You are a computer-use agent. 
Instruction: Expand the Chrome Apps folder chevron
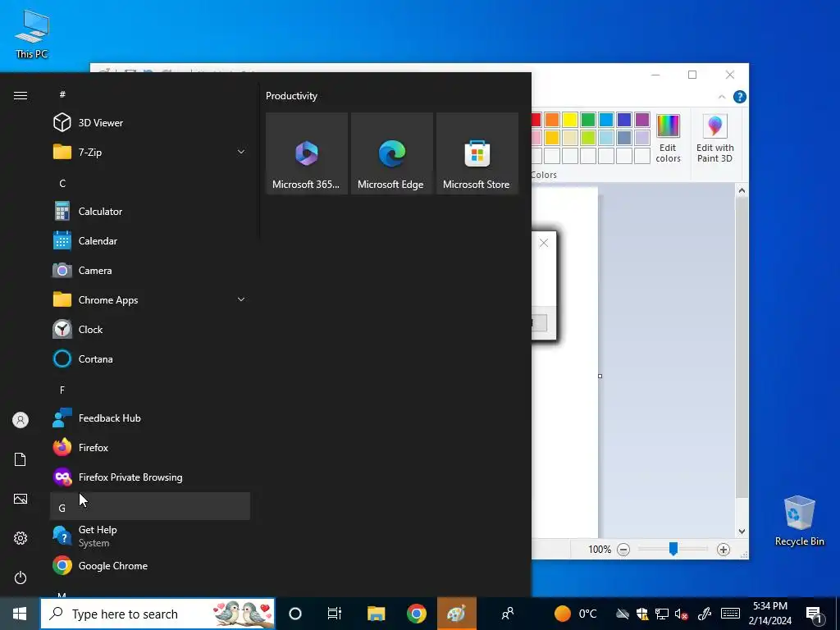(x=241, y=299)
